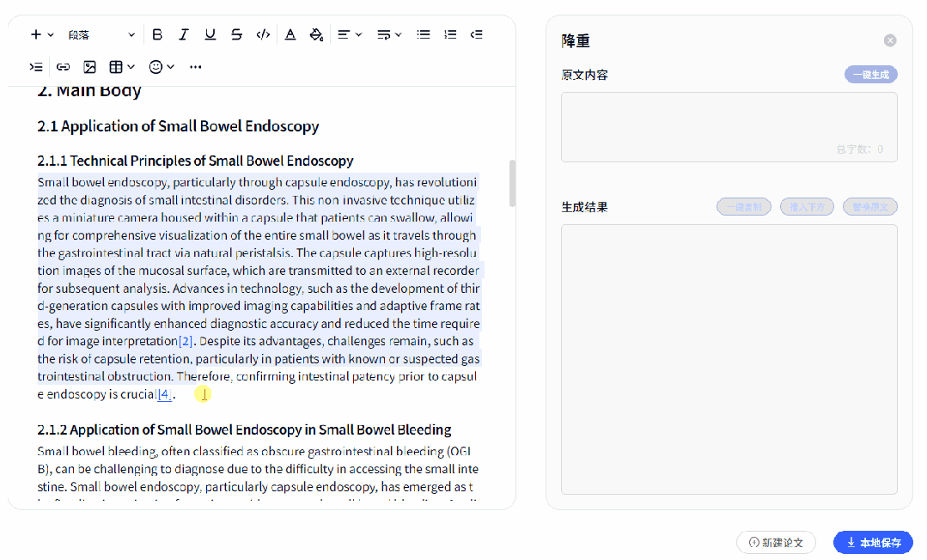This screenshot has height=560, width=927.
Task: Click the 原文内容 text input area
Action: (729, 120)
